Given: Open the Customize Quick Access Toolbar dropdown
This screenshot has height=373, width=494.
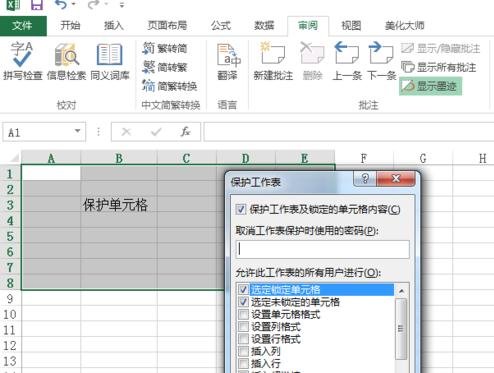Looking at the screenshot, I should click(122, 5).
